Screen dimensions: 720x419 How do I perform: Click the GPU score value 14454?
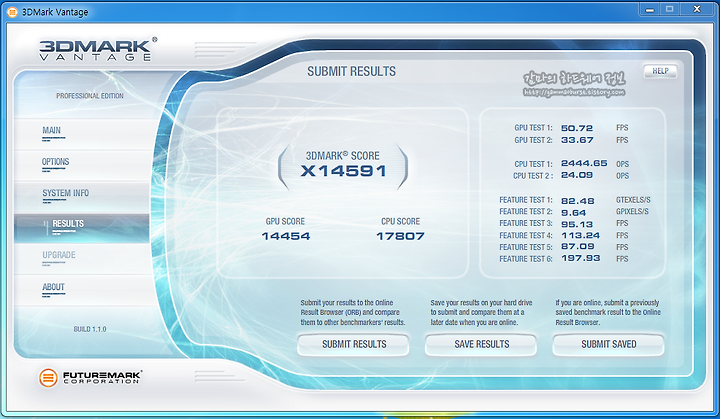click(286, 236)
